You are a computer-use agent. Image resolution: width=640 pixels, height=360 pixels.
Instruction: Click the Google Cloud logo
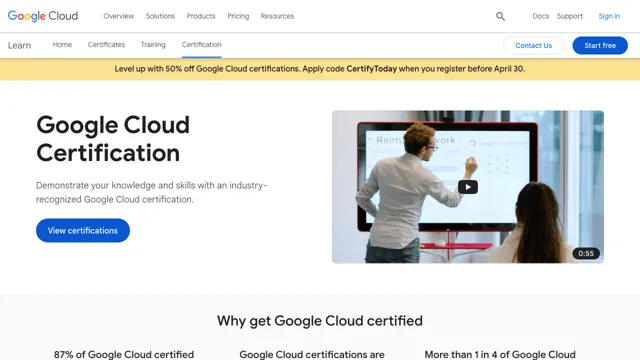pos(43,16)
